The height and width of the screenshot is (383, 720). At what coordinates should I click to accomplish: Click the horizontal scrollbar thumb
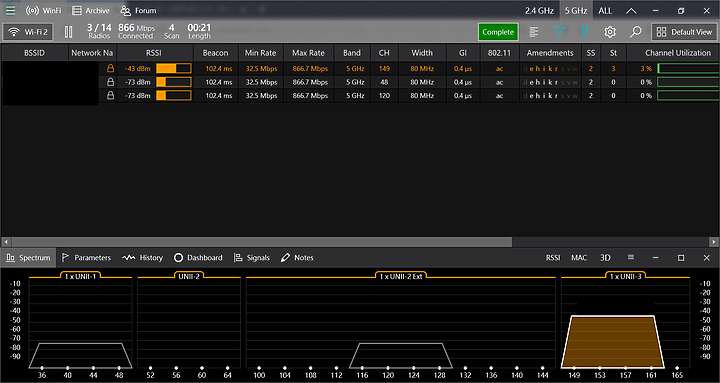pyautogui.click(x=261, y=242)
